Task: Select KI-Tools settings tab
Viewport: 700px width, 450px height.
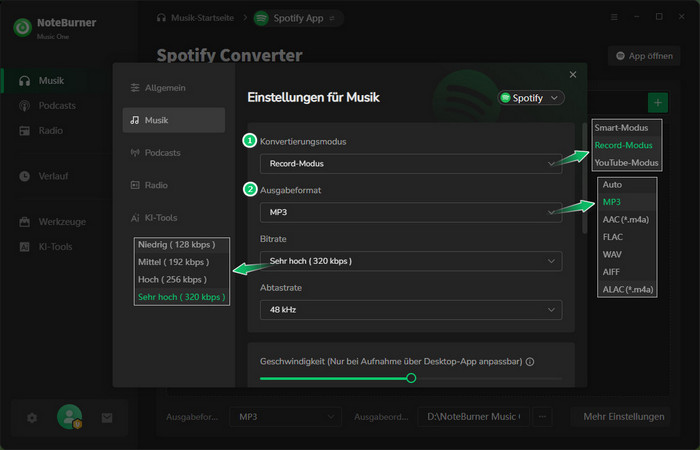Action: [x=174, y=218]
